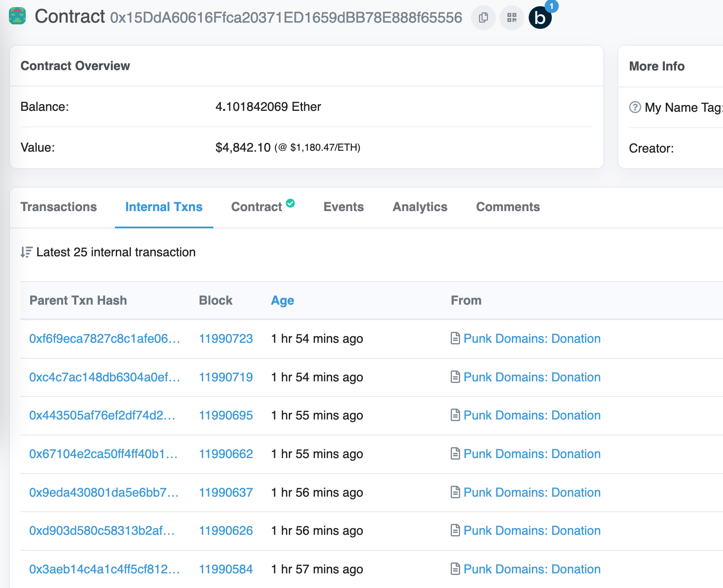723x588 pixels.
Task: Open Punk Domains: Donation in block 11990626 row
Action: point(532,530)
